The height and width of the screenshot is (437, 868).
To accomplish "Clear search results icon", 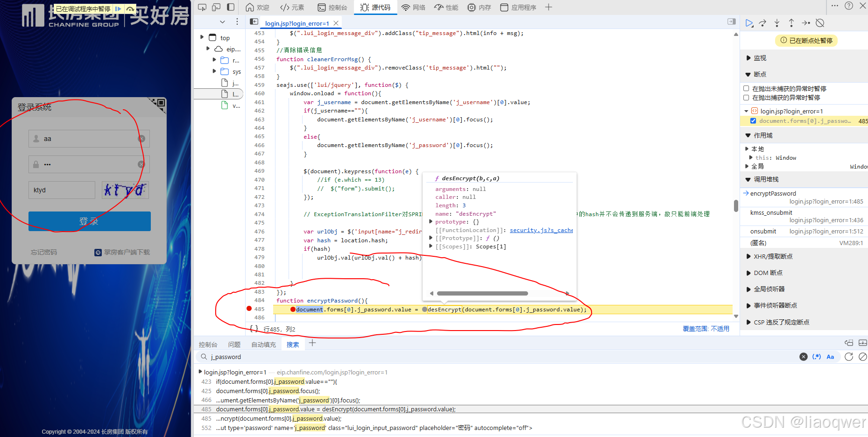I will pyautogui.click(x=863, y=357).
